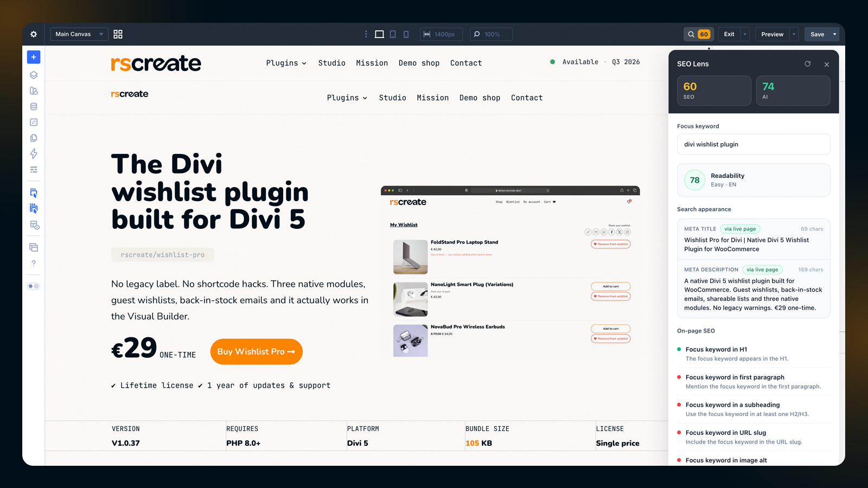Image resolution: width=868 pixels, height=488 pixels.
Task: Expand the Preview button dropdown arrow
Action: 794,34
